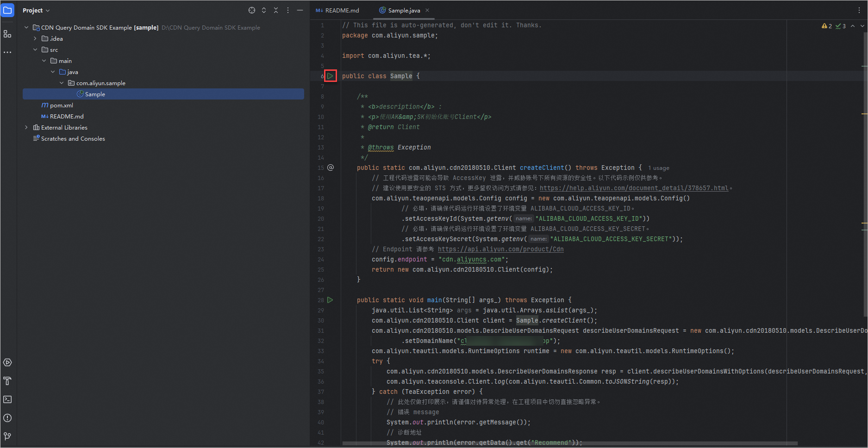Go to next highlighted error arrow
This screenshot has width=868, height=448.
(862, 26)
